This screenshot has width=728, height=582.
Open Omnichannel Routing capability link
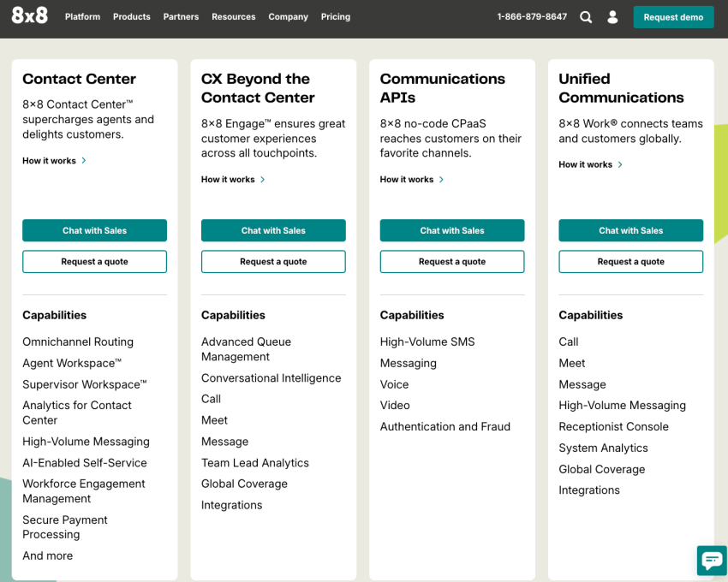point(78,342)
